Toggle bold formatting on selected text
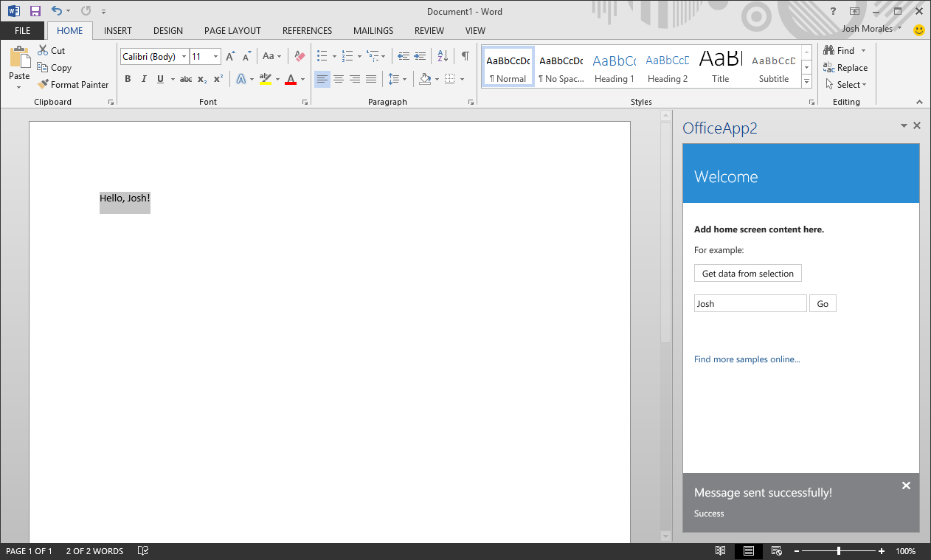 pos(128,79)
